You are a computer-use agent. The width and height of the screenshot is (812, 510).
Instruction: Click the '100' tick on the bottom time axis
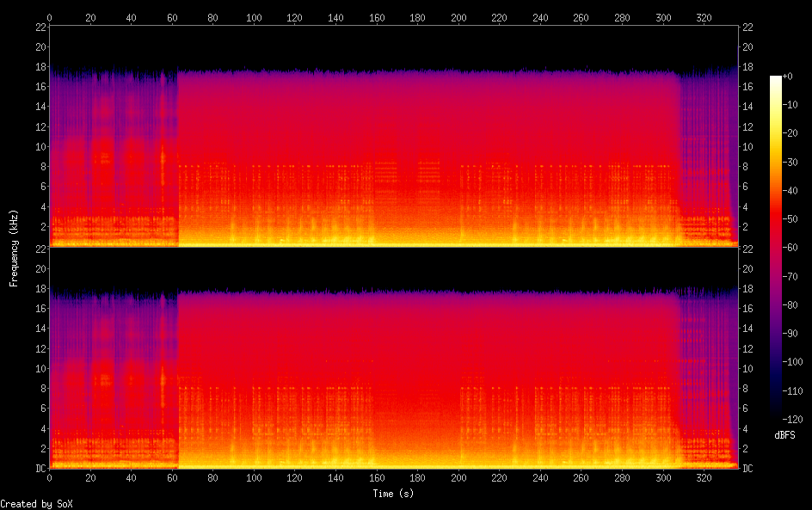pos(254,478)
